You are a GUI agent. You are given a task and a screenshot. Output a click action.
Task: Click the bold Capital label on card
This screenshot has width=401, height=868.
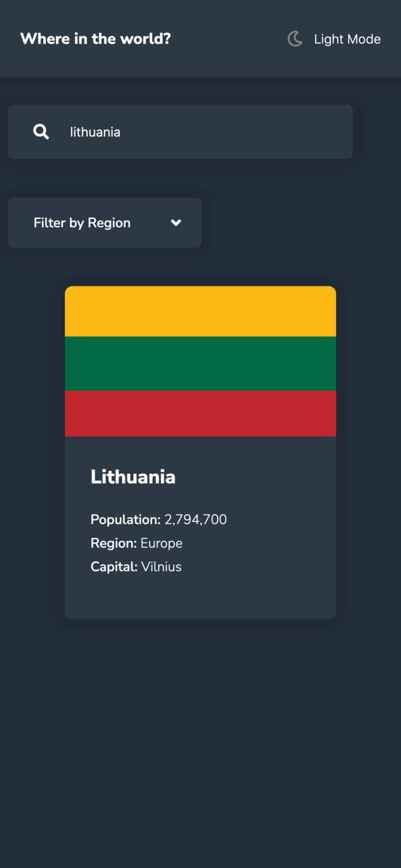(x=114, y=567)
